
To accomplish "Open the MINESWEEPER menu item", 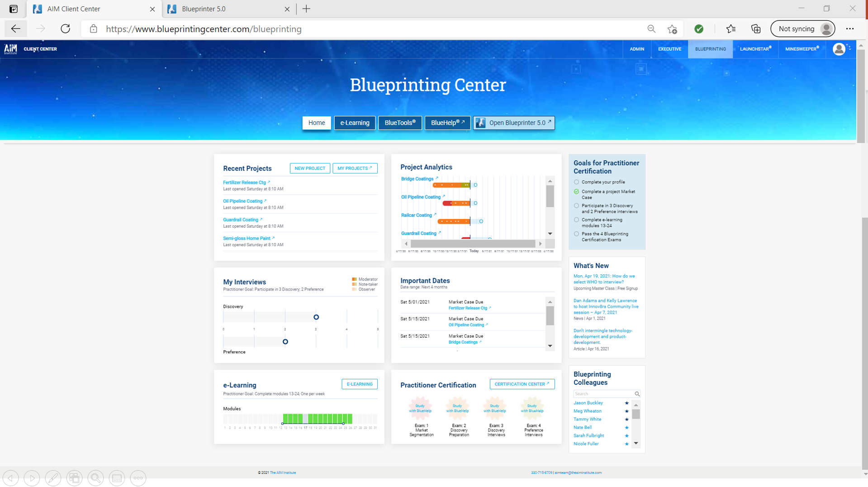I will (x=802, y=49).
